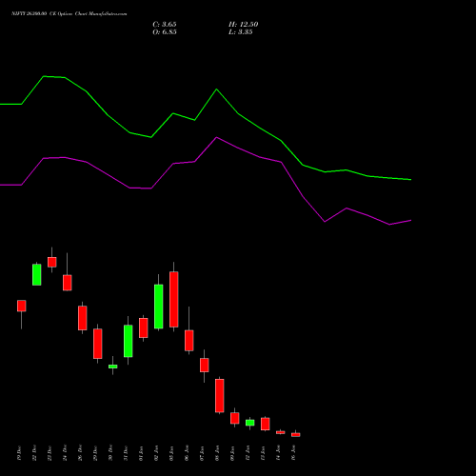Click the 23 Dec date label

pos(50,453)
